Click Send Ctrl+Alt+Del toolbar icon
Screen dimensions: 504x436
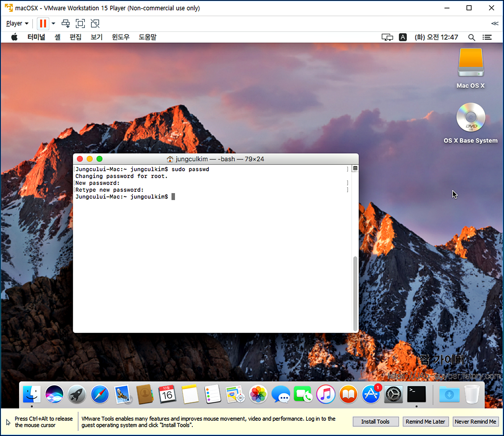[x=66, y=24]
